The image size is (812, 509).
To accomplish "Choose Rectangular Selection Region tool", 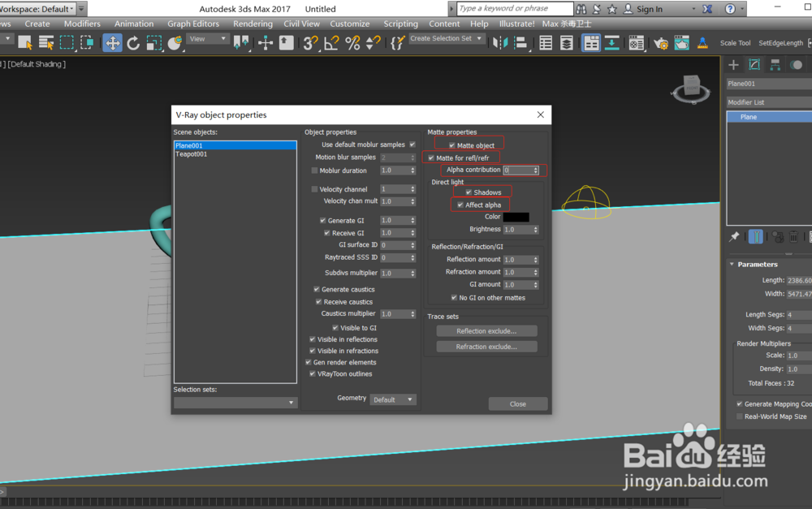I will pyautogui.click(x=67, y=42).
